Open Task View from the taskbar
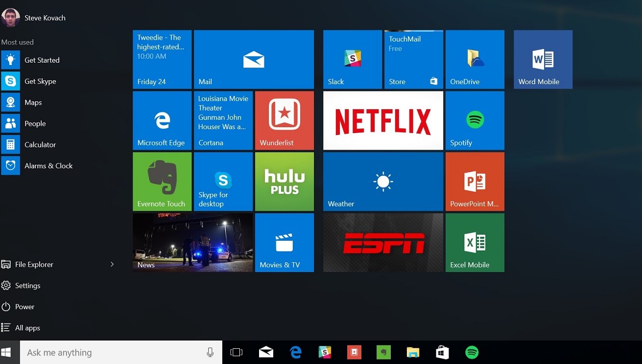Viewport: 642px width, 364px height. (237, 352)
